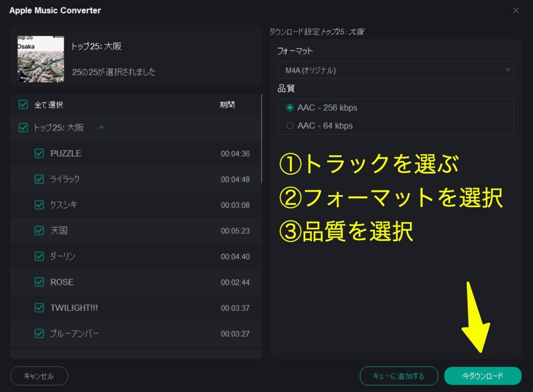The width and height of the screenshot is (533, 392).
Task: Close the Apple Music Converter dialog
Action: (x=516, y=10)
